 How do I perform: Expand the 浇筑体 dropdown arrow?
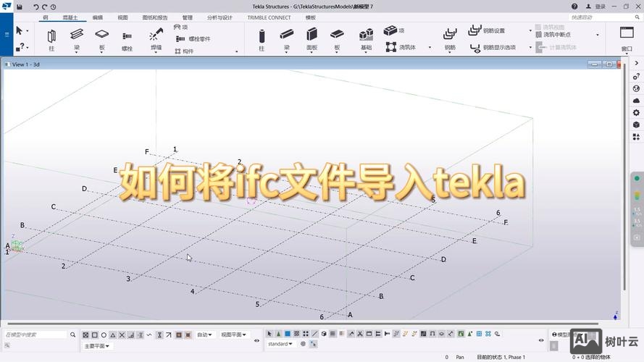coord(430,47)
